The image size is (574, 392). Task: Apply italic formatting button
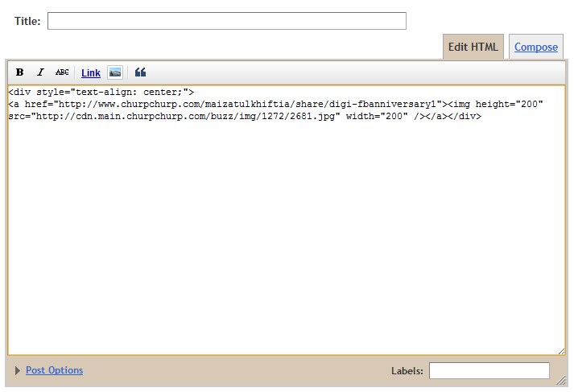point(40,72)
